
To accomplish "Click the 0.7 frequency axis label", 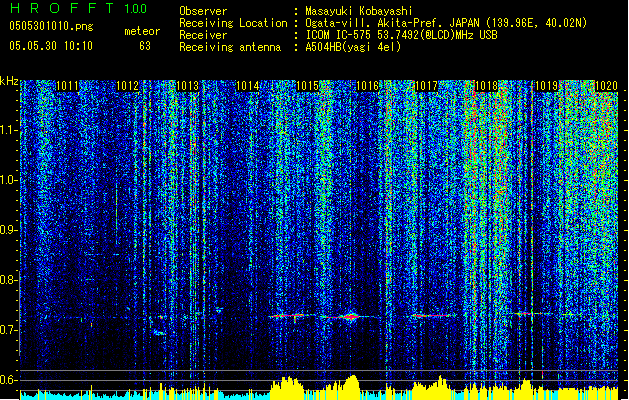I will click(8, 330).
